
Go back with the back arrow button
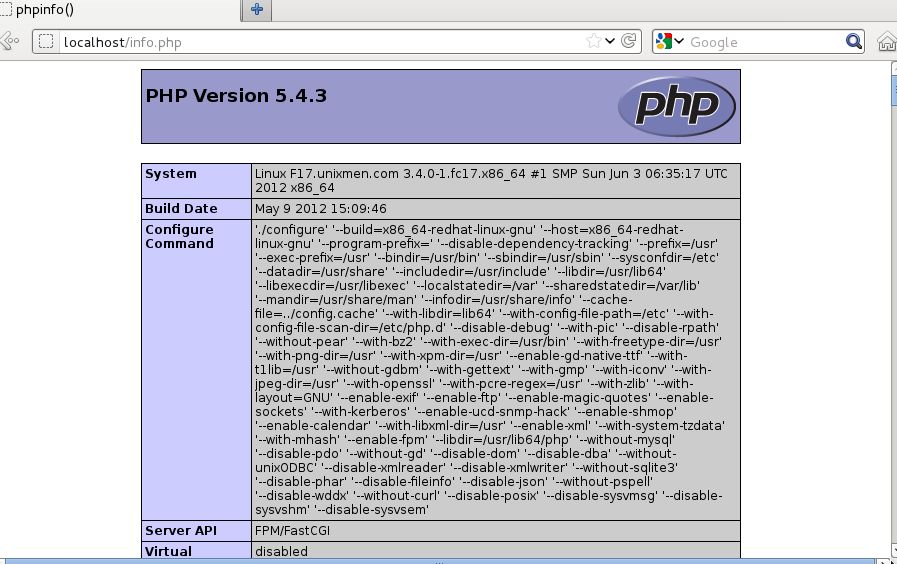tap(9, 41)
